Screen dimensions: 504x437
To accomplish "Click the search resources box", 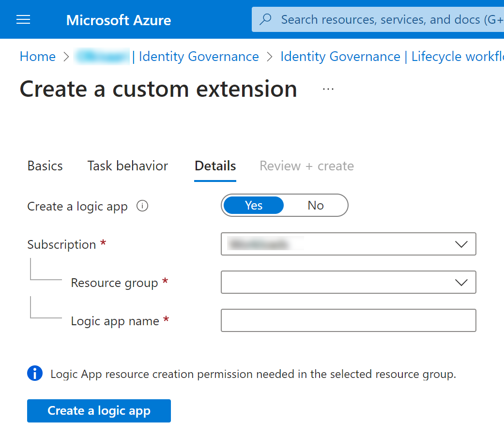I will click(x=378, y=19).
